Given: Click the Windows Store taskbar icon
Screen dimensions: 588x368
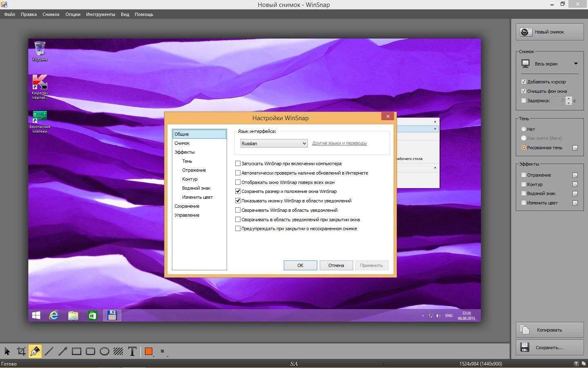Looking at the screenshot, I should (93, 315).
